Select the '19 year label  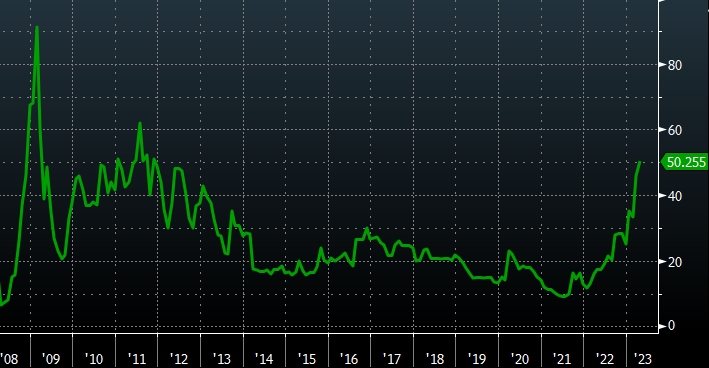[x=477, y=359]
